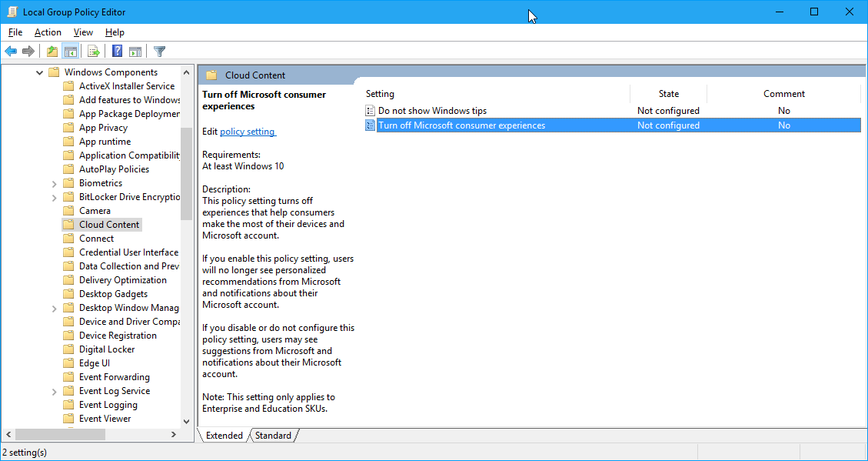Expand the BitLocker Drive Encryption node
The height and width of the screenshot is (461, 868).
click(x=55, y=197)
